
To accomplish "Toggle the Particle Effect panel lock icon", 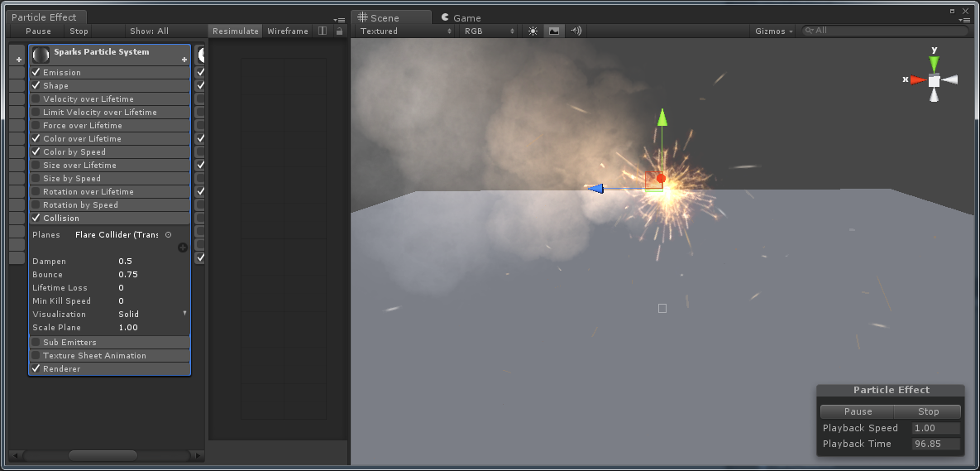I will click(x=339, y=31).
